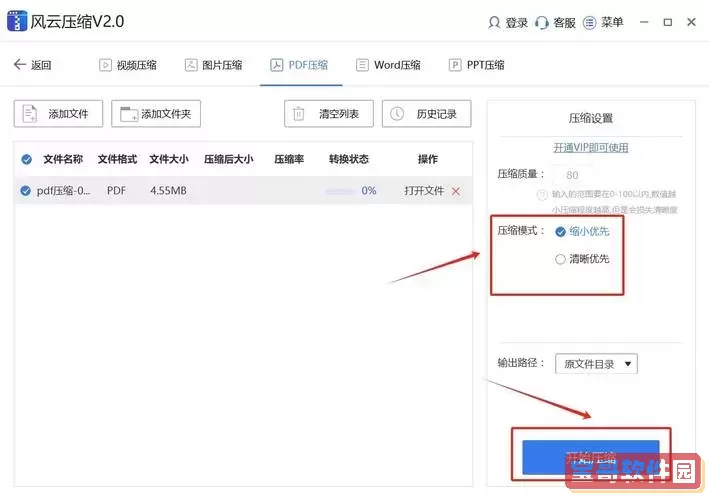Switch to 图片压缩 tab
709x500 pixels.
pyautogui.click(x=213, y=65)
